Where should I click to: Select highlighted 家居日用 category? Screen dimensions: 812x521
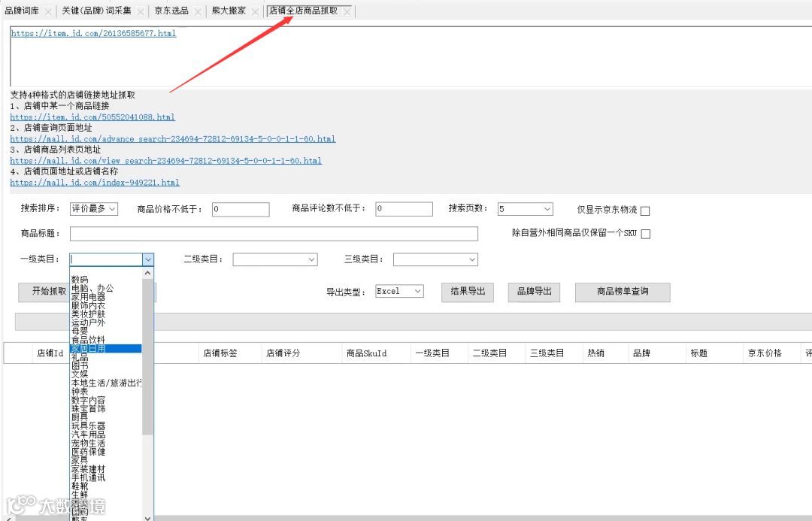pyautogui.click(x=106, y=349)
